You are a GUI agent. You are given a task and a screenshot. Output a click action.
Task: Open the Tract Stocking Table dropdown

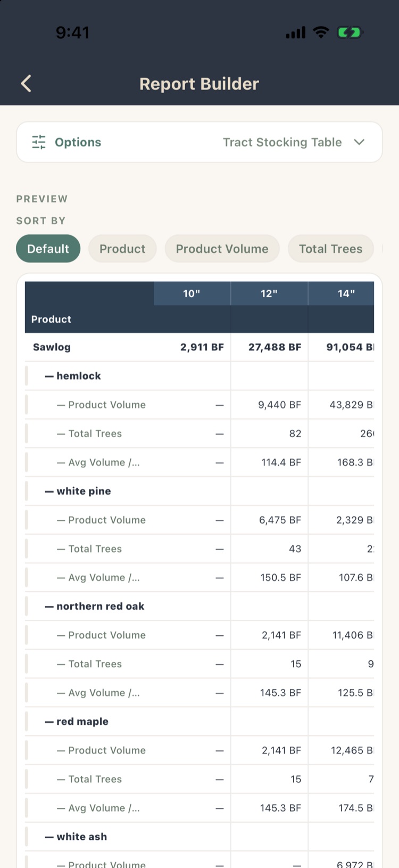tap(294, 142)
